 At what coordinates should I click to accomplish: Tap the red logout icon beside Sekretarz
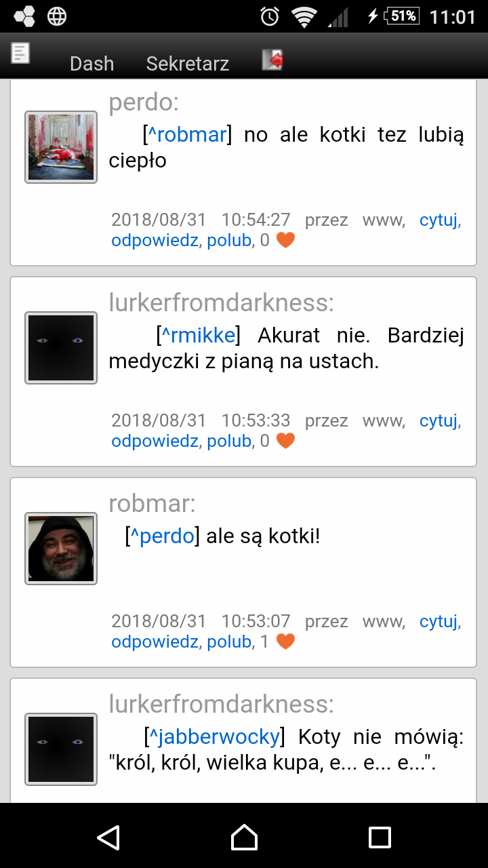point(272,60)
